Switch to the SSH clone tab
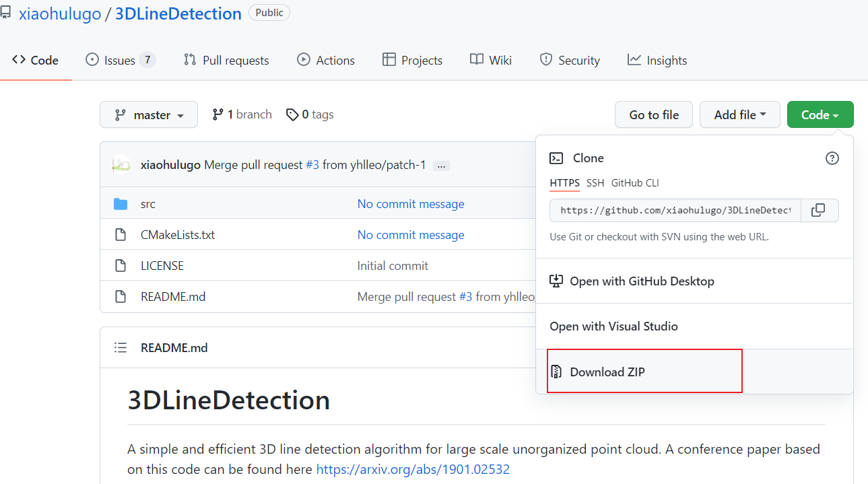 595,182
